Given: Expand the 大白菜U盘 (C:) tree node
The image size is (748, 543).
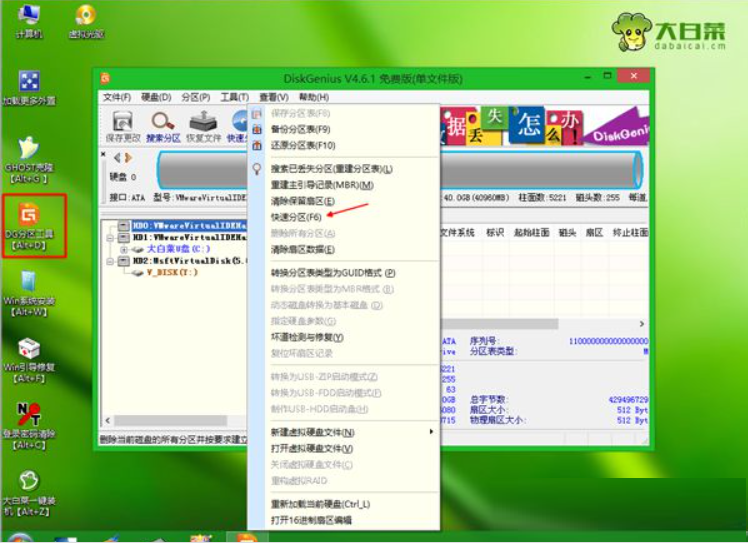Looking at the screenshot, I should click(124, 248).
